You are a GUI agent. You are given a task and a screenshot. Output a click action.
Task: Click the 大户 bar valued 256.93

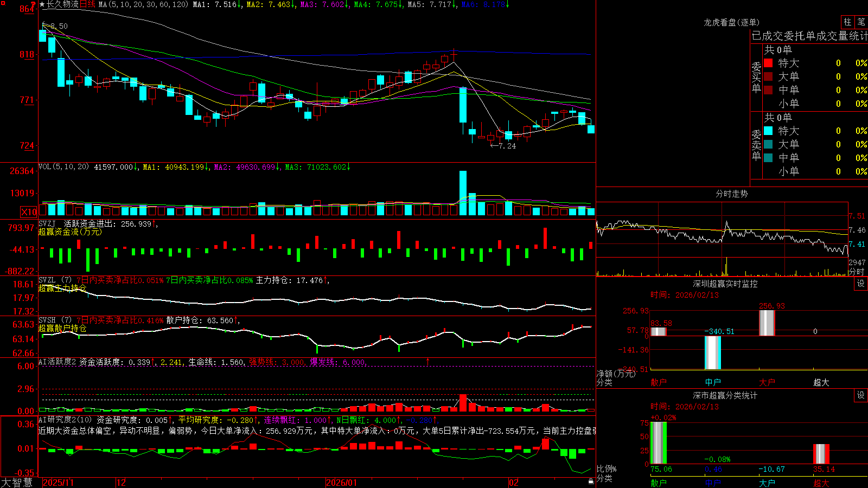point(767,323)
